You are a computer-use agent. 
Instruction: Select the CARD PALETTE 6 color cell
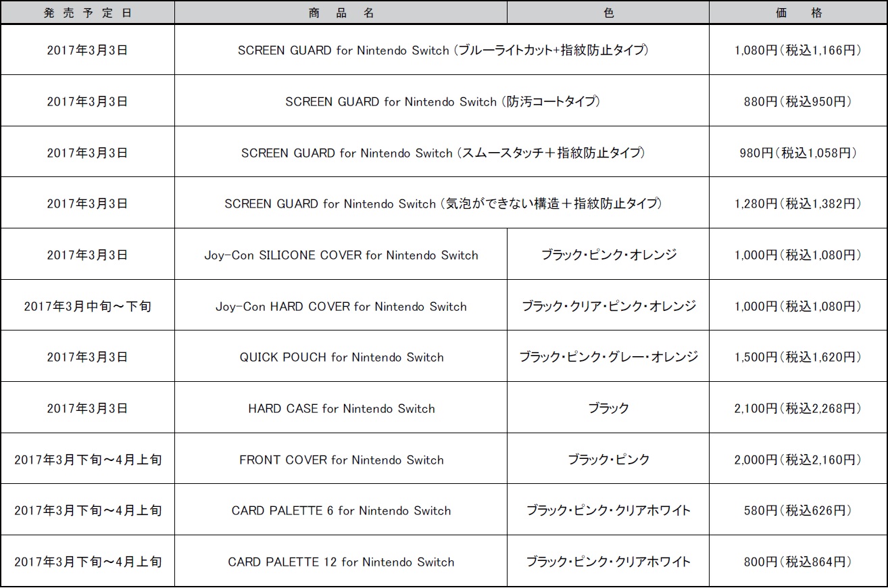(608, 510)
